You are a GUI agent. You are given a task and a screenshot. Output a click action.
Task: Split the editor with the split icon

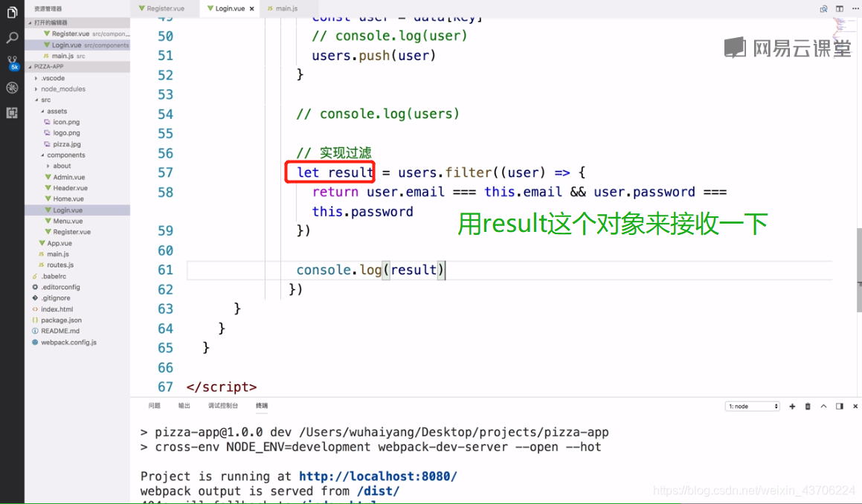coord(840,9)
